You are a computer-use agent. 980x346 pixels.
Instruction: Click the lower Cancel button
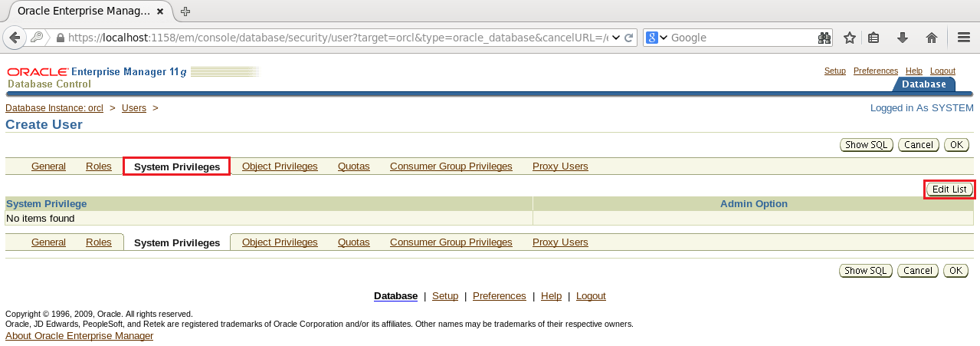(x=917, y=270)
